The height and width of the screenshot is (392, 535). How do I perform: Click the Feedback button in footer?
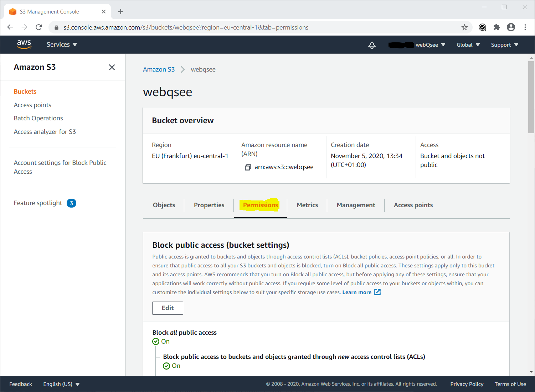click(x=21, y=384)
